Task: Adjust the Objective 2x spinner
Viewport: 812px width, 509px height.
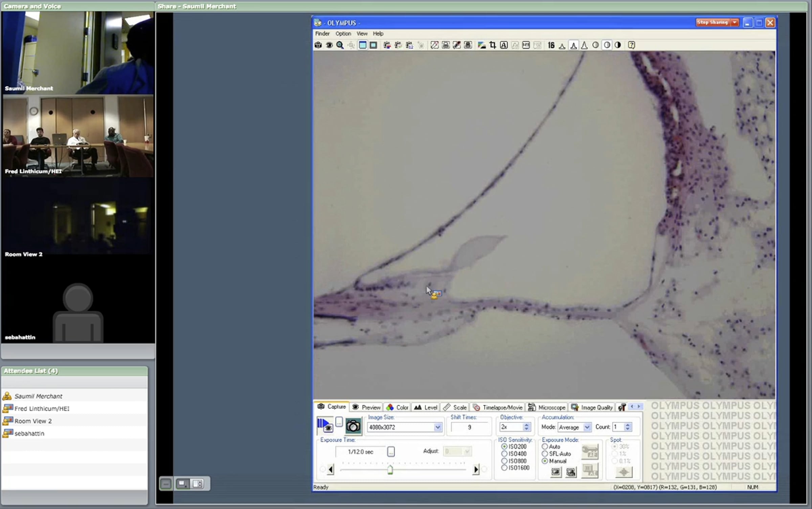Action: tap(526, 427)
